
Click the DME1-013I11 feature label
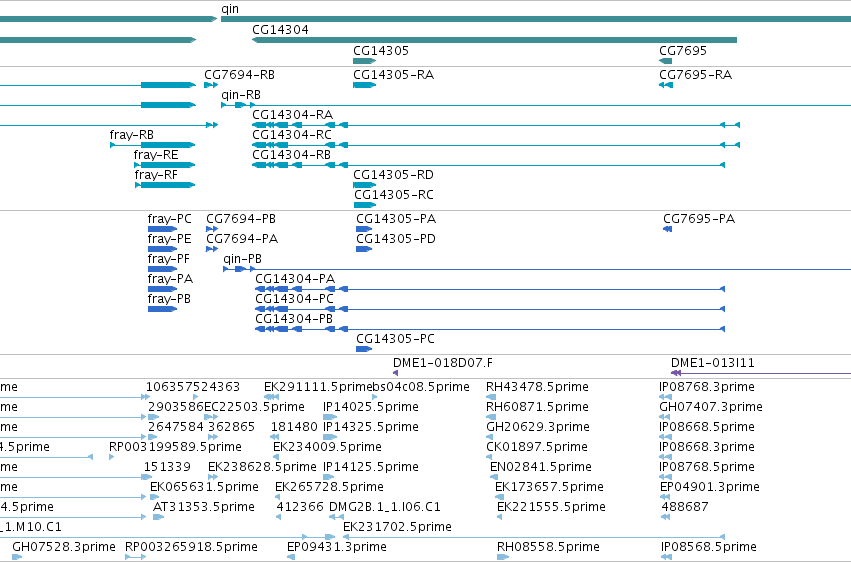tap(713, 363)
